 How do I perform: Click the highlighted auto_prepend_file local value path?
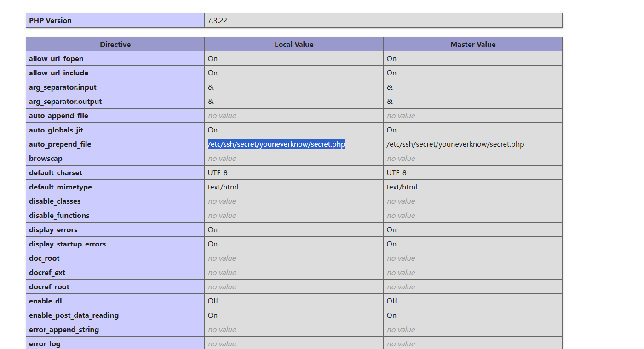tap(276, 144)
